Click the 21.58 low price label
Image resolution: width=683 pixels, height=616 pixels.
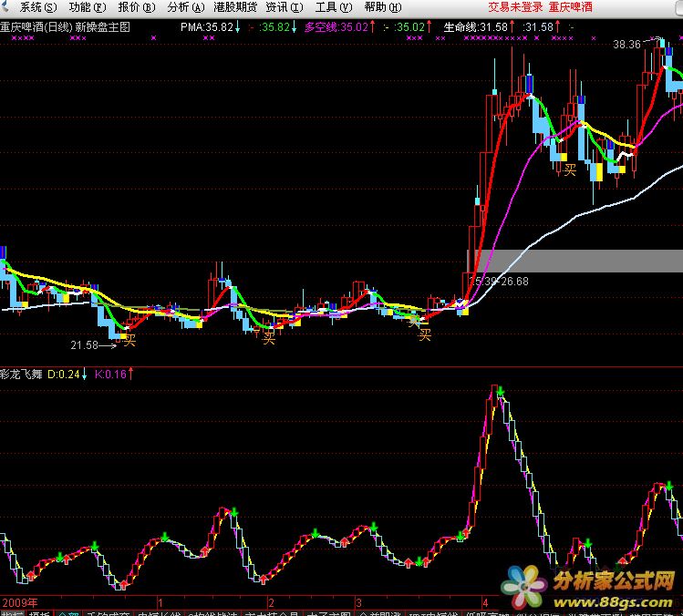point(85,345)
